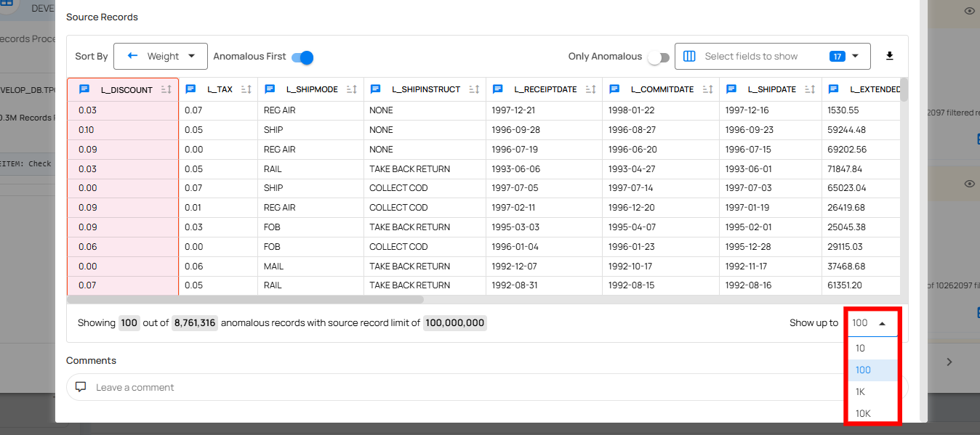The width and height of the screenshot is (980, 435).
Task: Click the sort direction arrow in Sort By
Action: [x=132, y=56]
